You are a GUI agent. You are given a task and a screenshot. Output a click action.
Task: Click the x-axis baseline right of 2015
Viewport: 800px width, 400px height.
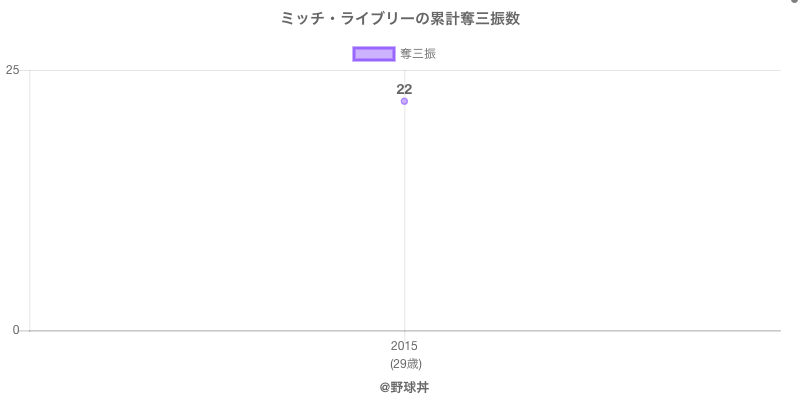tap(600, 330)
